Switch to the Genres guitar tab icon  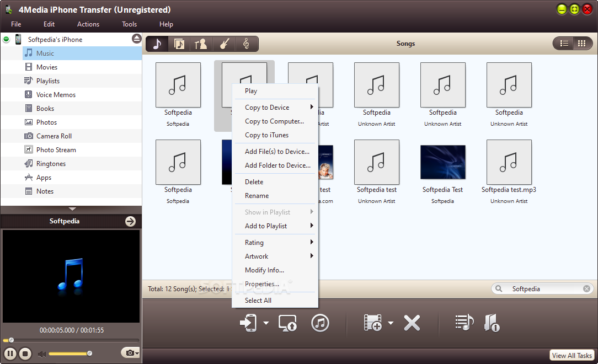pyautogui.click(x=224, y=44)
